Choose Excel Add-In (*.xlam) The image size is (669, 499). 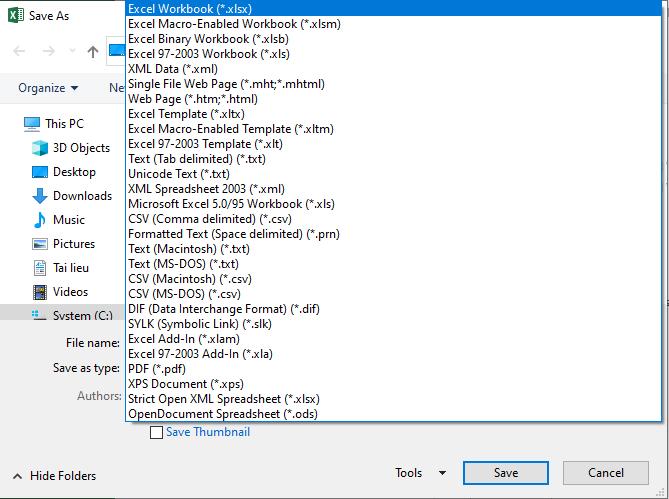point(393,339)
